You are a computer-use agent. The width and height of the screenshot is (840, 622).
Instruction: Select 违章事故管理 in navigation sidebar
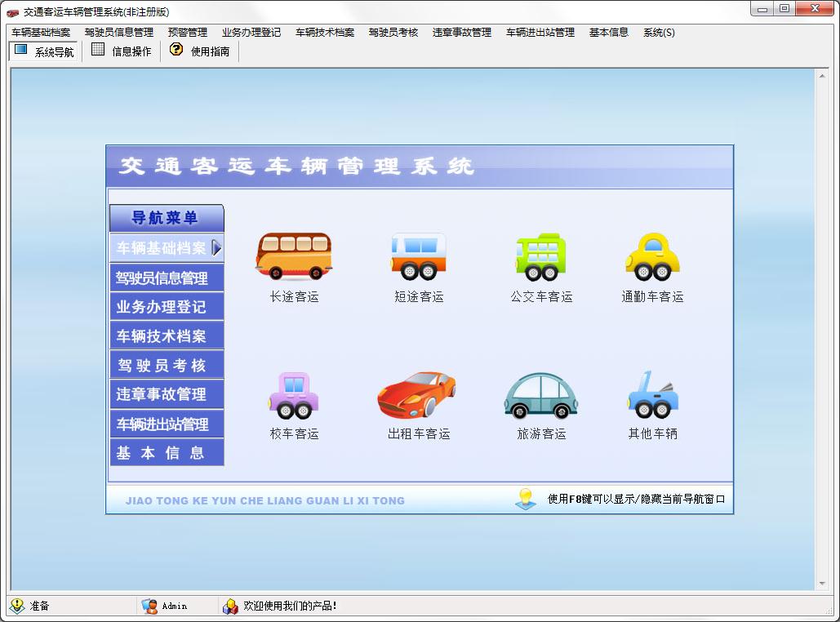(x=167, y=393)
